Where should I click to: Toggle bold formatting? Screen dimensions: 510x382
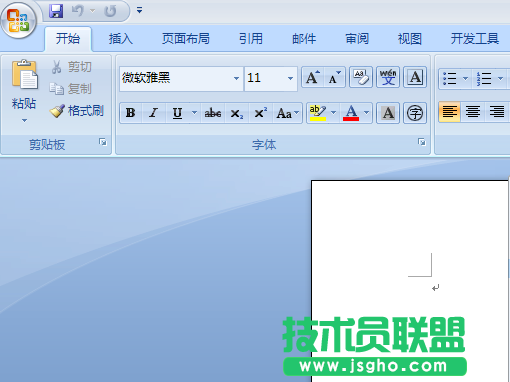[131, 113]
